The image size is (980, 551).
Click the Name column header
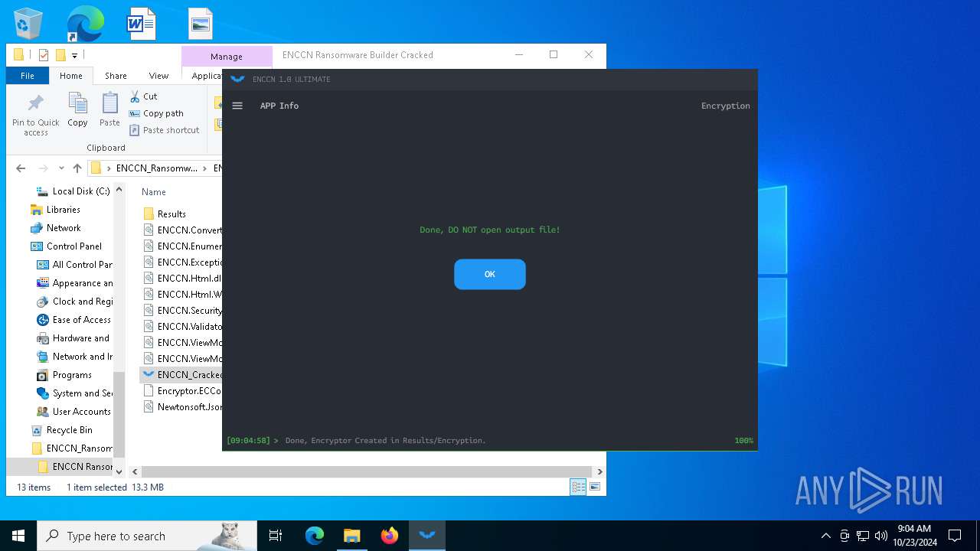(154, 192)
